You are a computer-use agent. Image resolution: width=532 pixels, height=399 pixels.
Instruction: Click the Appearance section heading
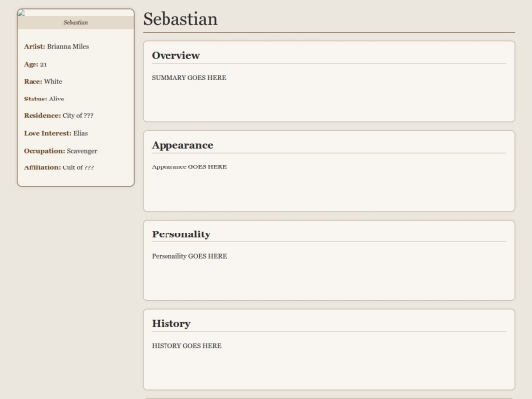pos(182,145)
